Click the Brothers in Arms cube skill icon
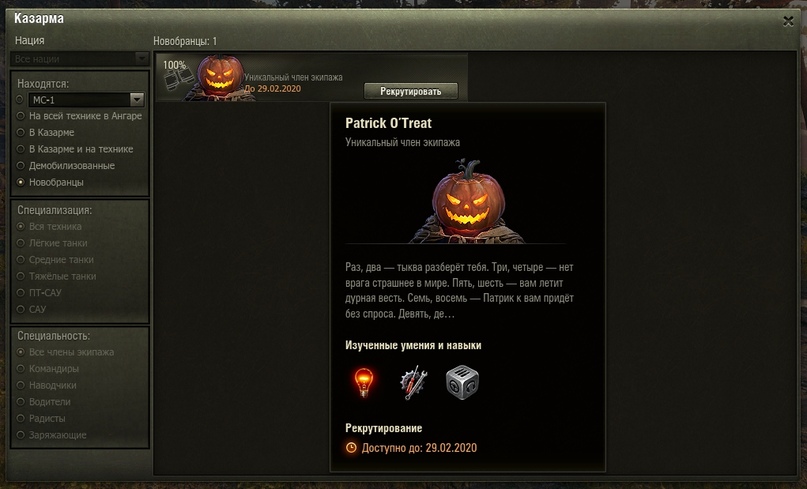 point(462,382)
